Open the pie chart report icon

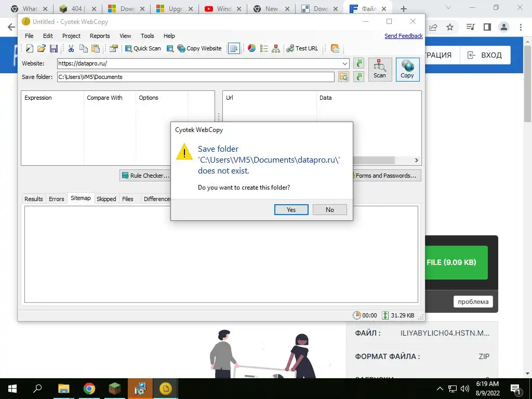pyautogui.click(x=252, y=48)
